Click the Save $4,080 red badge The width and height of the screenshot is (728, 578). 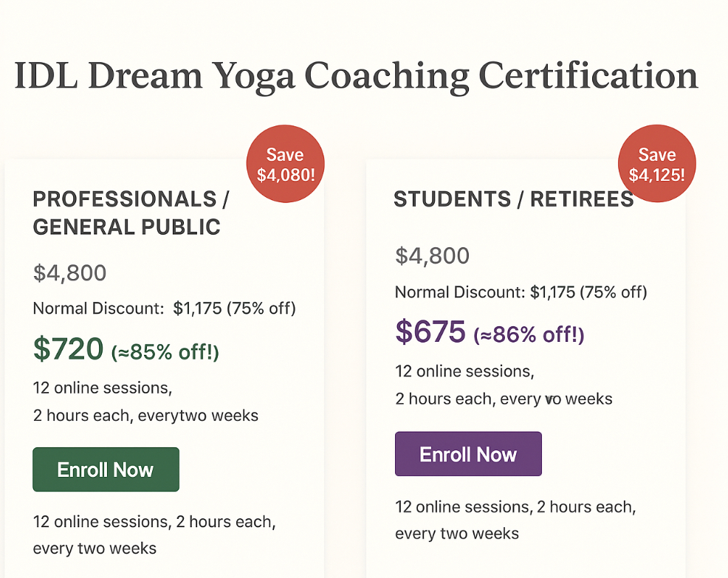285,164
